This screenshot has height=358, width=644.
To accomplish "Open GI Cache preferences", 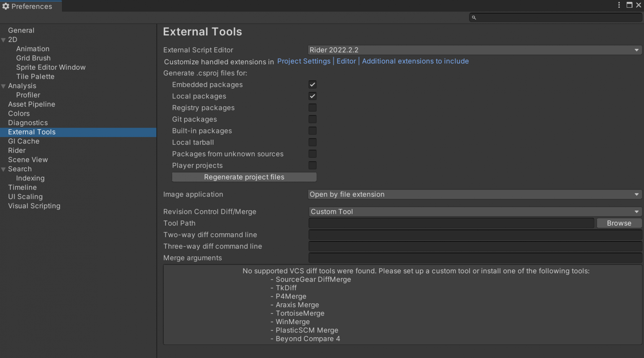I will [23, 141].
